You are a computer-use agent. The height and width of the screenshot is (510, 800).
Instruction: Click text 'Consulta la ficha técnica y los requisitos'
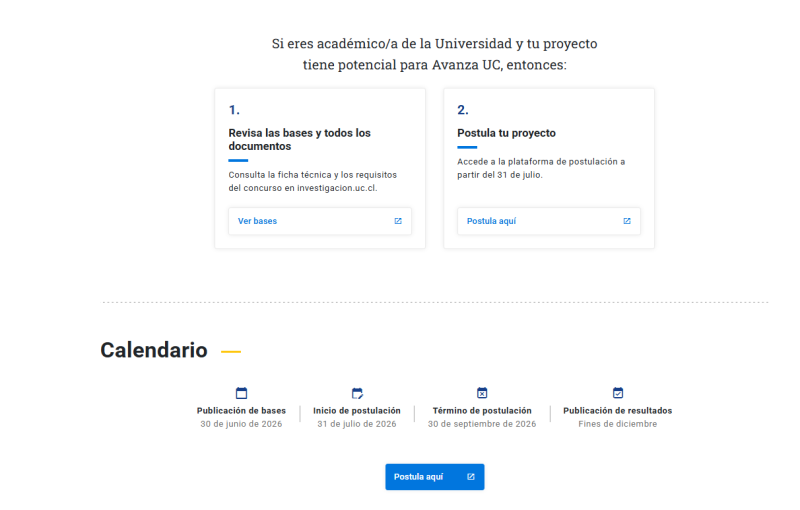click(313, 175)
